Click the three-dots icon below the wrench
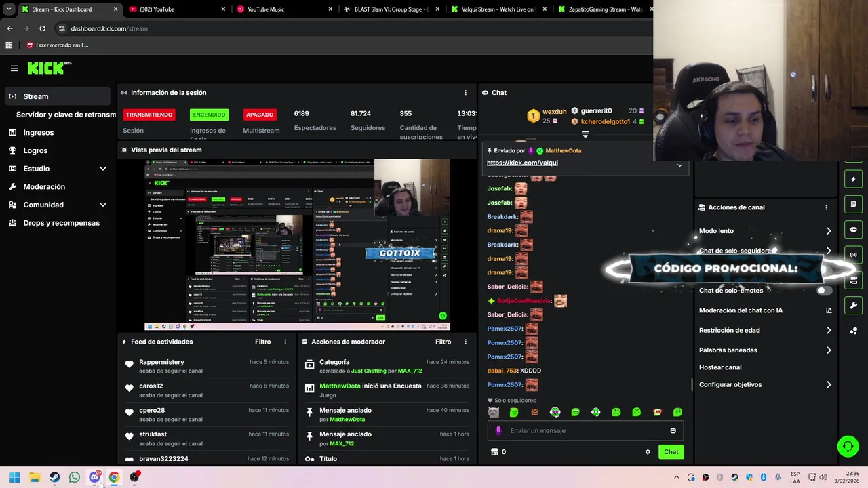The width and height of the screenshot is (868, 488). [853, 331]
